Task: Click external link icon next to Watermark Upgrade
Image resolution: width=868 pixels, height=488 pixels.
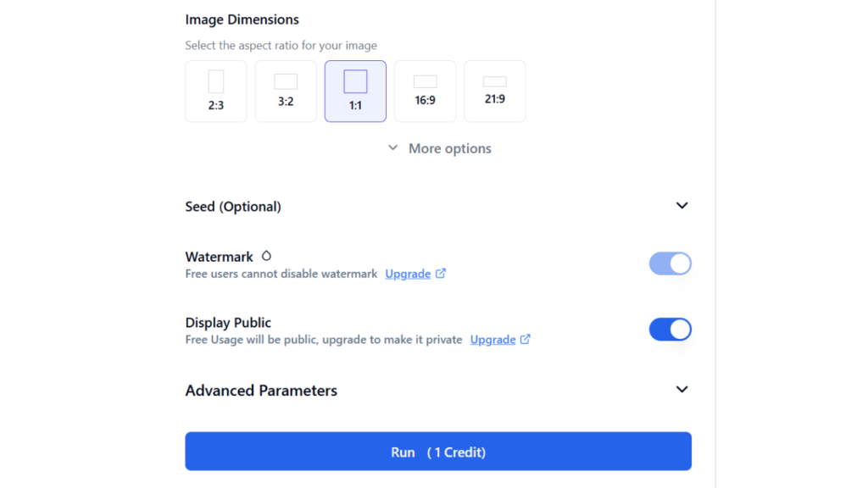Action: tap(441, 274)
